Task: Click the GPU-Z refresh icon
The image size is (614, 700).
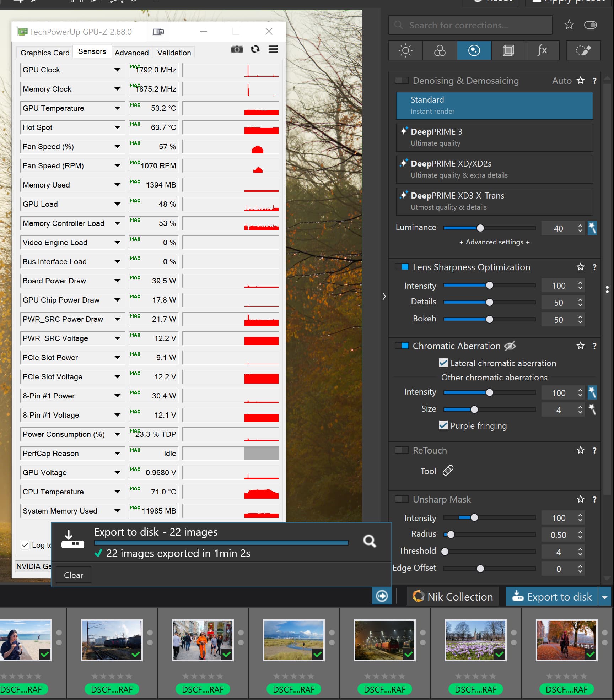Action: pyautogui.click(x=255, y=49)
